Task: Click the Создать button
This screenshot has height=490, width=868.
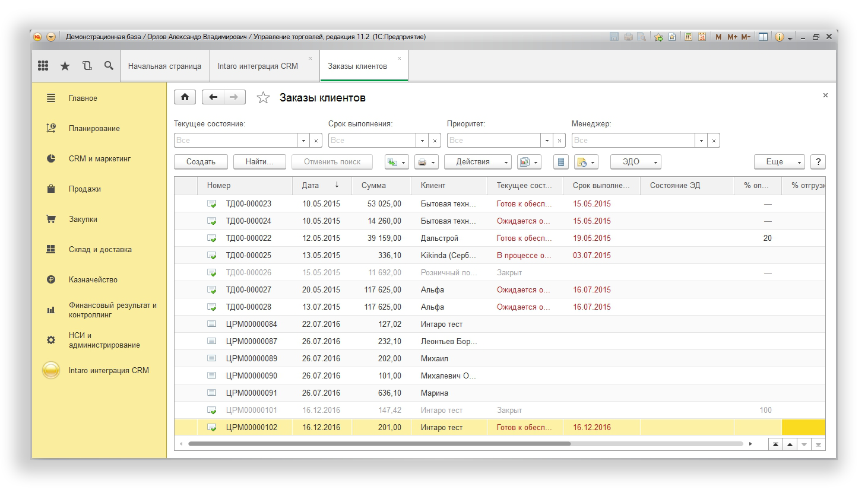Action: tap(201, 162)
